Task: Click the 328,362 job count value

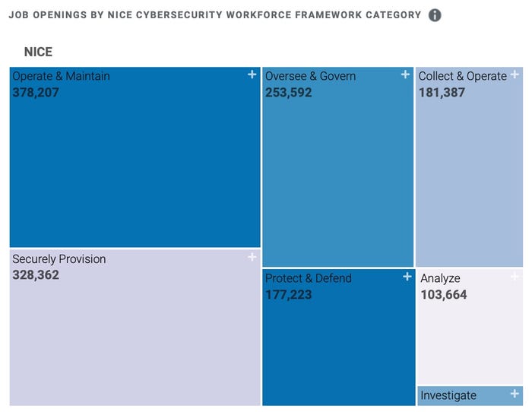Action: click(x=36, y=275)
